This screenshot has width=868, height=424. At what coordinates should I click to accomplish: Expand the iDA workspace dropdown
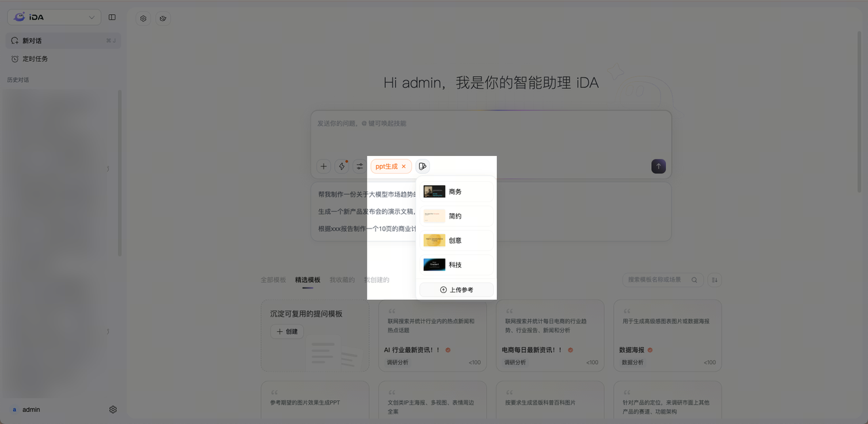pyautogui.click(x=54, y=17)
